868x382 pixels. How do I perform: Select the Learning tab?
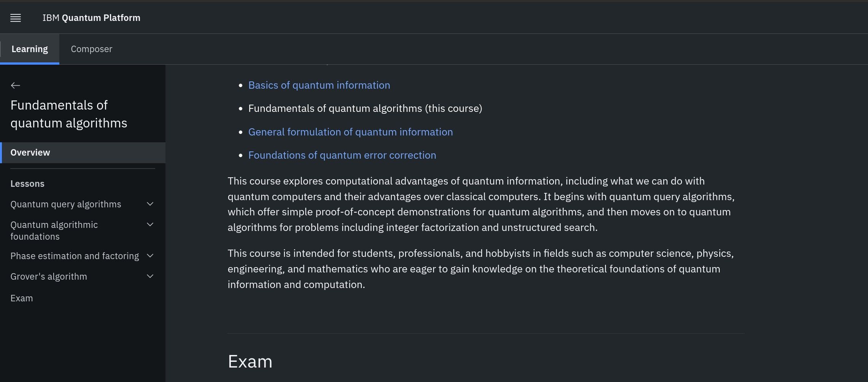pos(30,49)
